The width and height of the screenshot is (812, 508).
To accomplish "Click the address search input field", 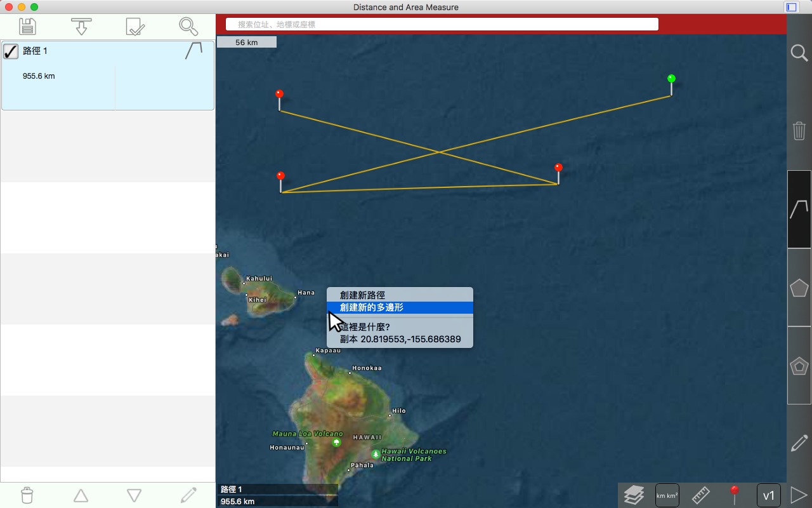I will 442,24.
